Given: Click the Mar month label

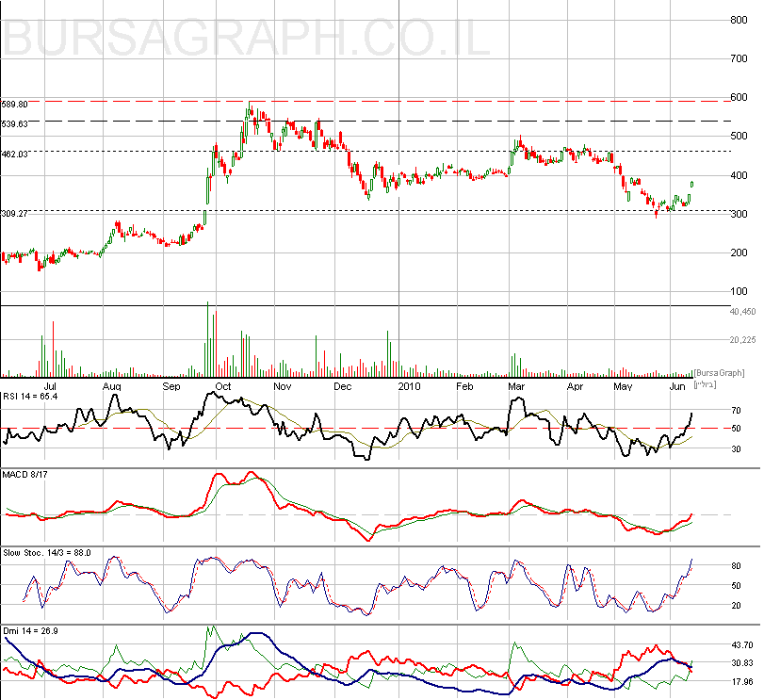Looking at the screenshot, I should click(516, 387).
